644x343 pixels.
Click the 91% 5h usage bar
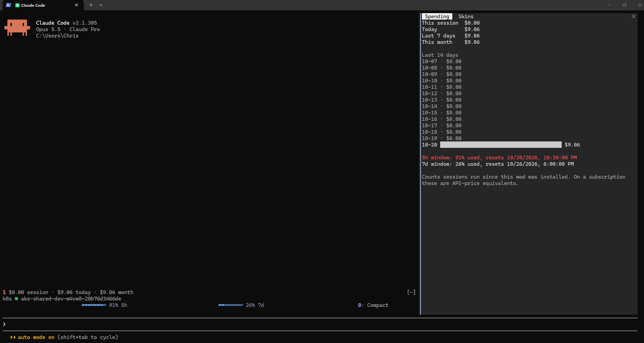[x=94, y=305]
